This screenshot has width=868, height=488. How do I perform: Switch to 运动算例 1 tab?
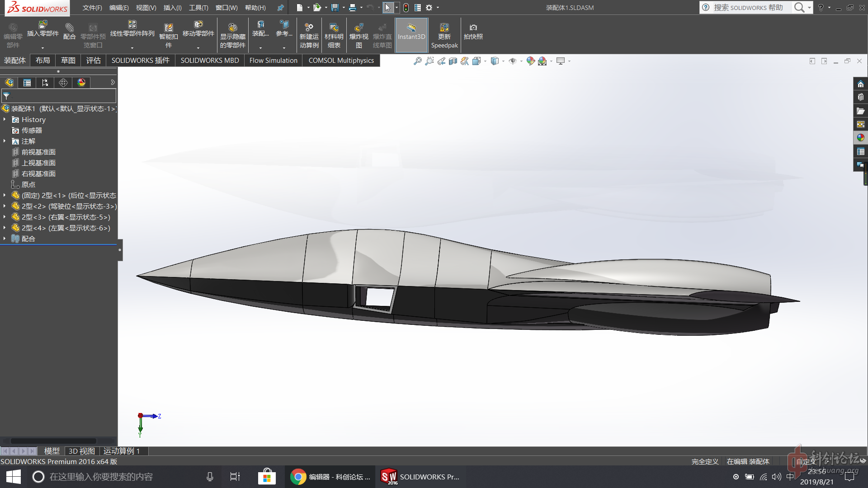point(122,451)
